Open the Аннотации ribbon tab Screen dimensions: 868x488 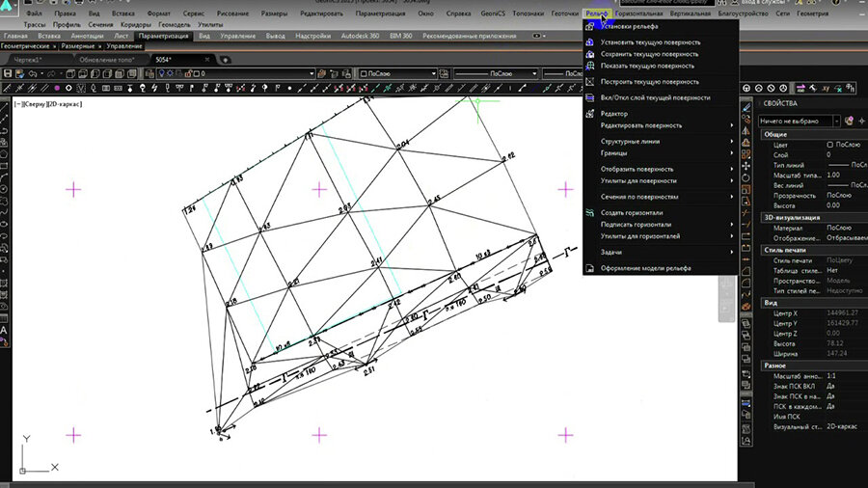[88, 36]
